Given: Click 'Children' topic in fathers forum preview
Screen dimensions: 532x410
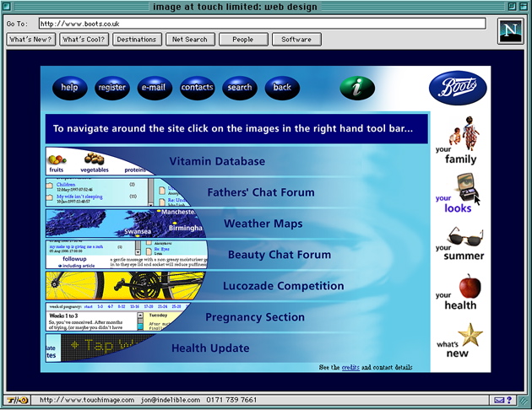Looking at the screenshot, I should 66,185.
